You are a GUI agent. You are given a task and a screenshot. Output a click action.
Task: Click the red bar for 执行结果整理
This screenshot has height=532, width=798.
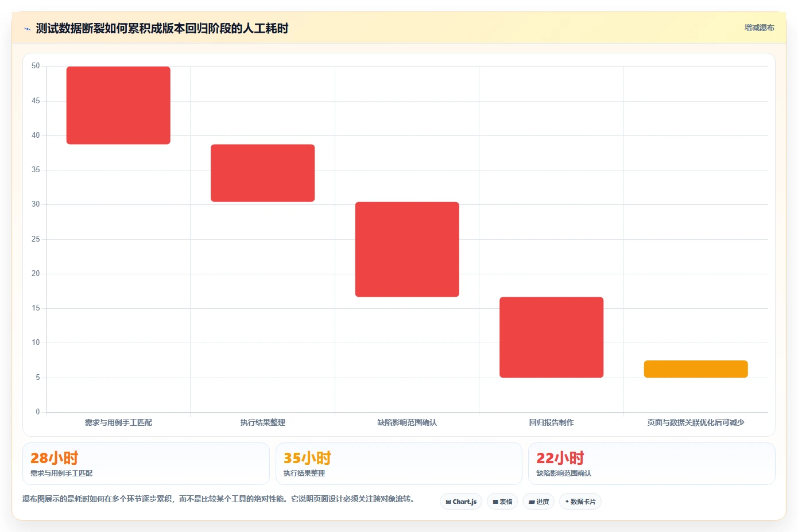tap(262, 173)
